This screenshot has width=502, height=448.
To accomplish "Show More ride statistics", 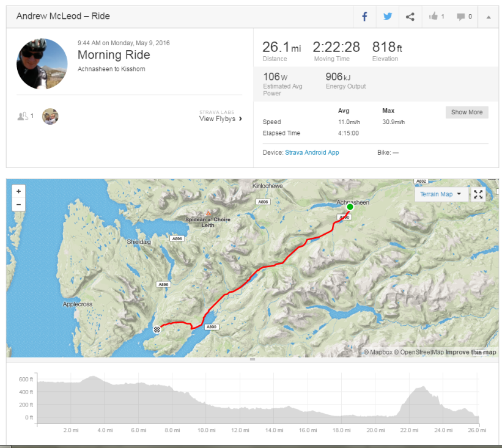I will coord(467,112).
